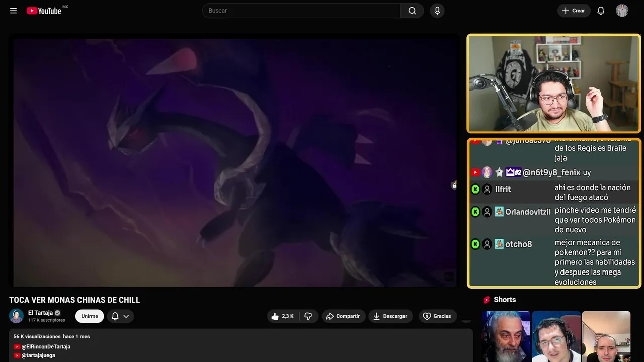Click the verified checkmark beside El Tartaja
Screen dimensions: 644x362
(x=57, y=313)
